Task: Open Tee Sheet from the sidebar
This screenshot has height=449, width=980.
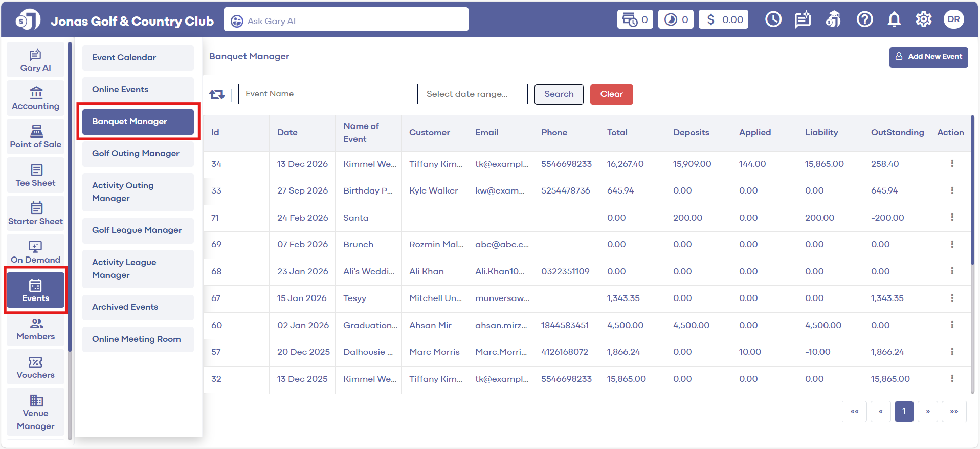Action: [x=36, y=175]
